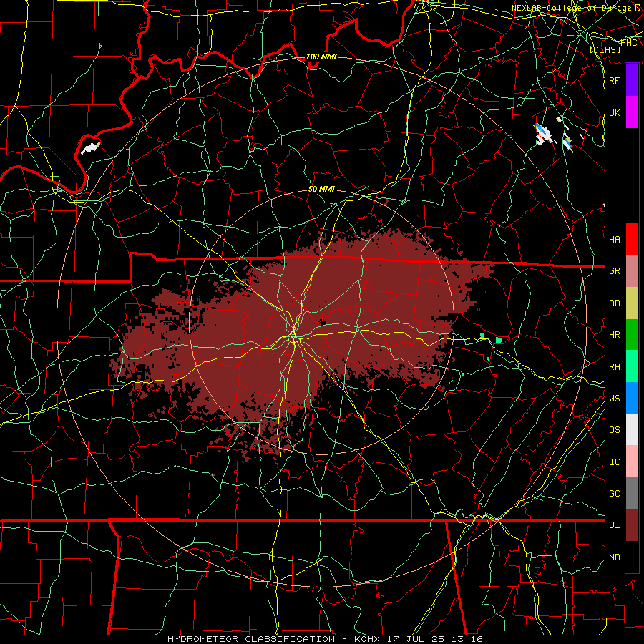Click the IC legend label
Image resolution: width=644 pixels, height=644 pixels.
614,462
